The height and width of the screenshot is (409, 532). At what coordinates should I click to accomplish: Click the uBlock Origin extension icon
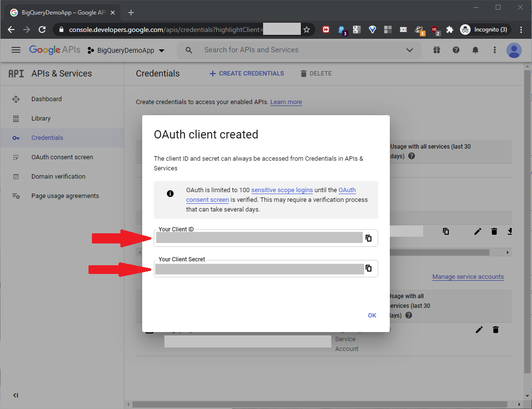tap(435, 30)
